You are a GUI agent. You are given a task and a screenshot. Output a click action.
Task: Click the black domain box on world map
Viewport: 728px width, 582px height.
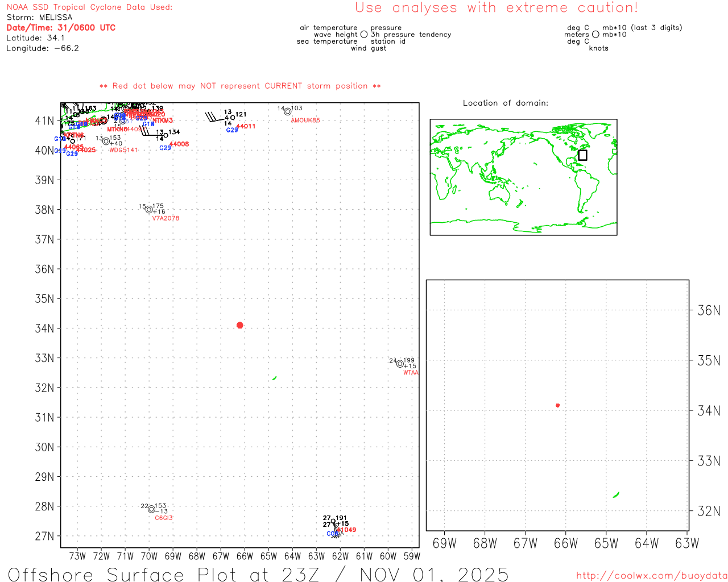pos(582,155)
